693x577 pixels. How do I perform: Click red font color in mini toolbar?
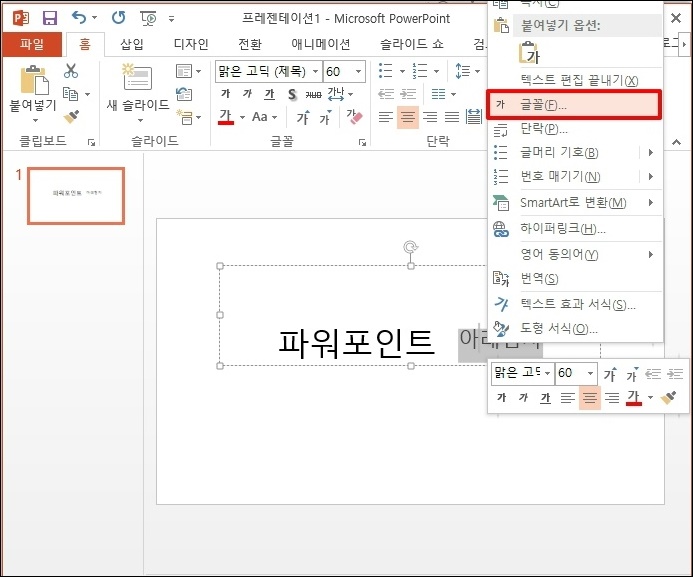(x=633, y=398)
